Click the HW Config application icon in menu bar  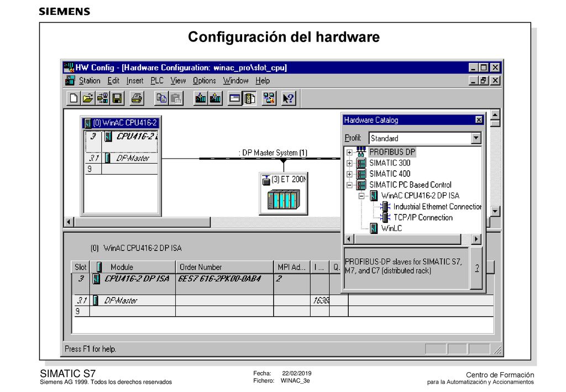click(x=70, y=81)
